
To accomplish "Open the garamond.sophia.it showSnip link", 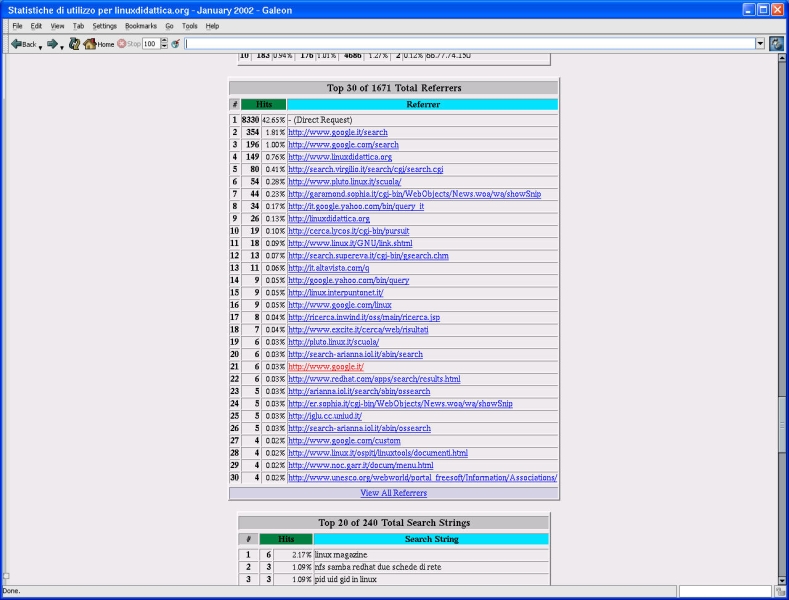I will pyautogui.click(x=415, y=194).
